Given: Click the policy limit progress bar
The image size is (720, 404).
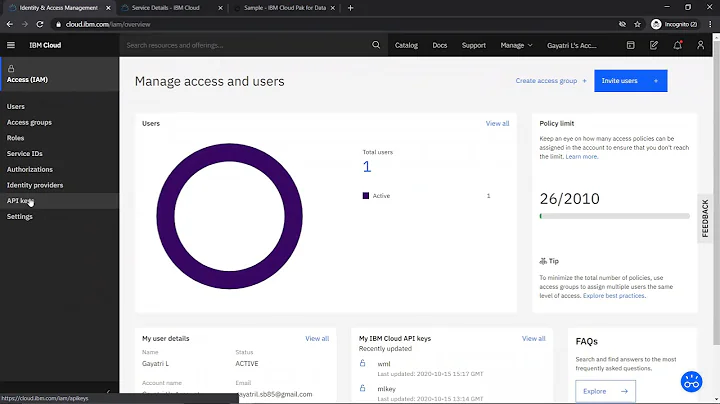Looking at the screenshot, I should (614, 216).
